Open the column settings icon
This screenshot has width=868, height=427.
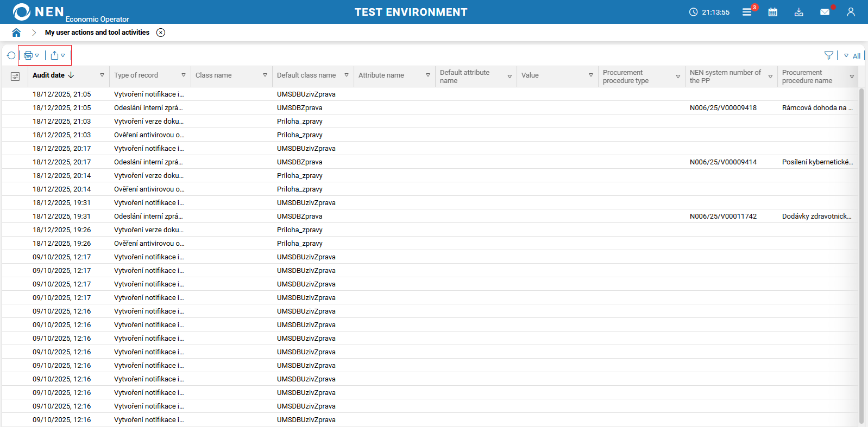[15, 77]
